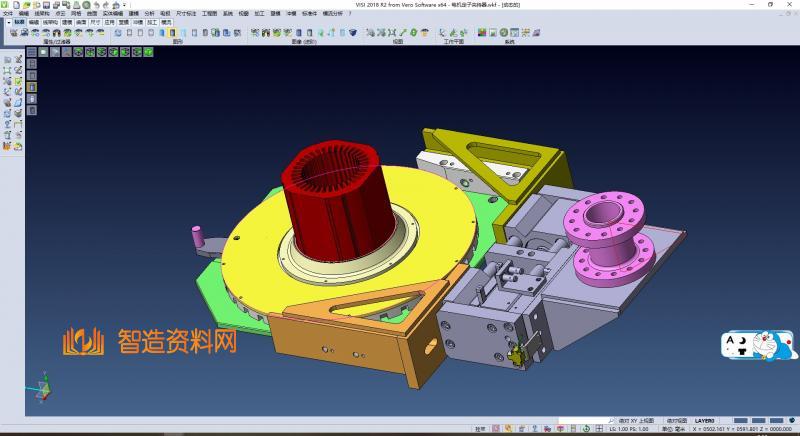Open the 文件 menu

(x=8, y=13)
